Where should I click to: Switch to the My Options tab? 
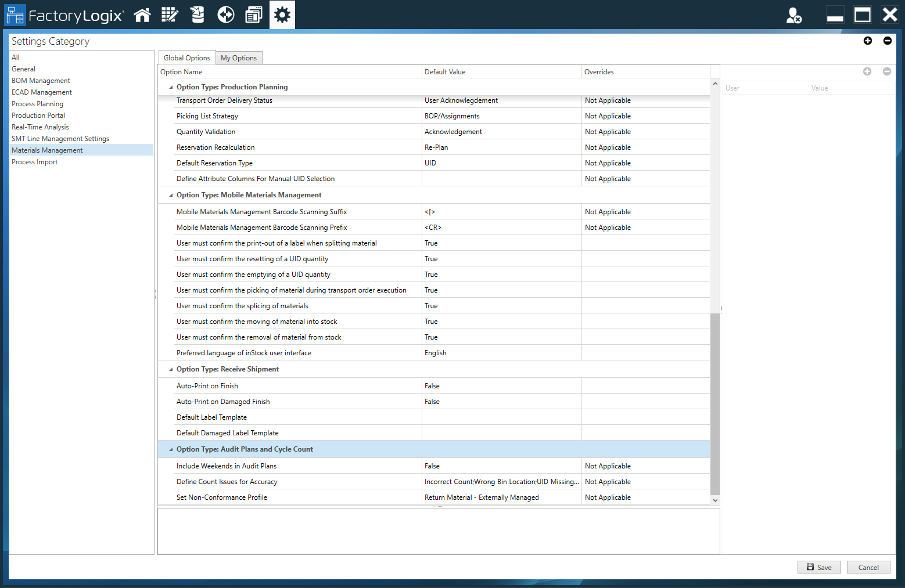point(239,57)
